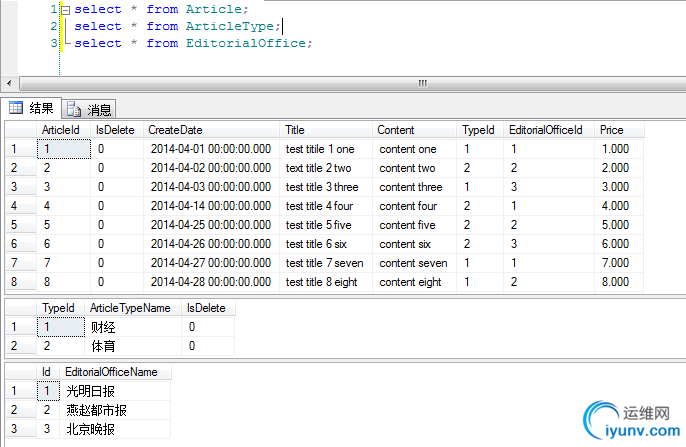Screen dimensions: 686x447
Task: Select date cell 2014-04-28 00:00:00.000
Action: pyautogui.click(x=211, y=282)
